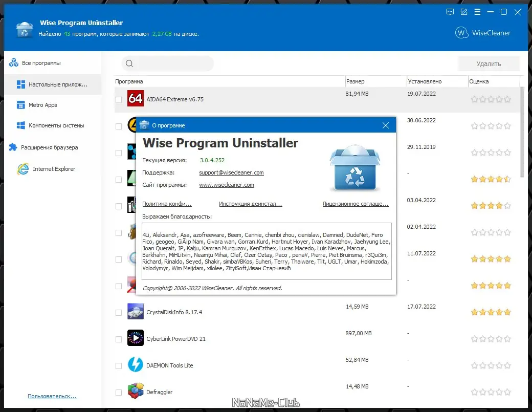Viewport: 532px width, 412px height.
Task: Tick the CrystalDiskInfo 8.17.4 checkbox
Action: tap(118, 313)
